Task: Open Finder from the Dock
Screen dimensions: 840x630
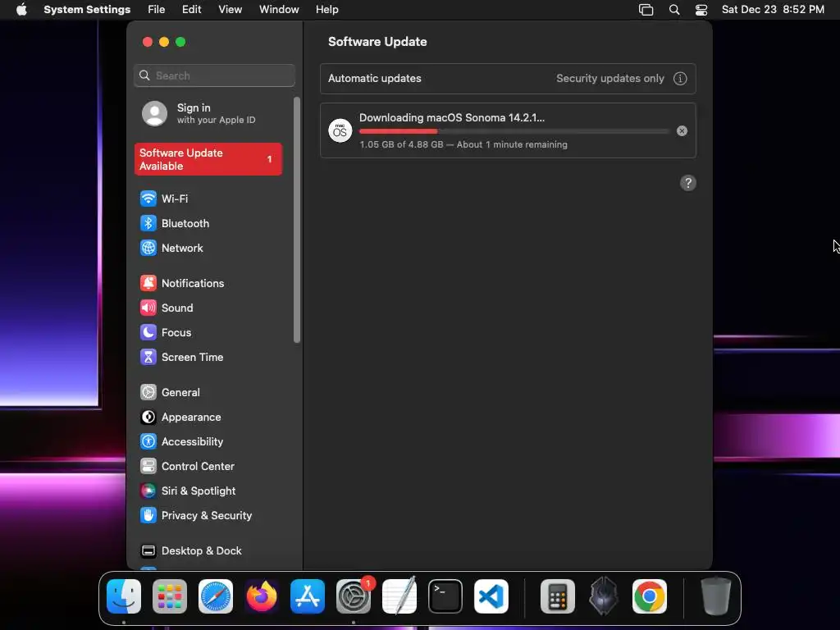Action: coord(124,596)
